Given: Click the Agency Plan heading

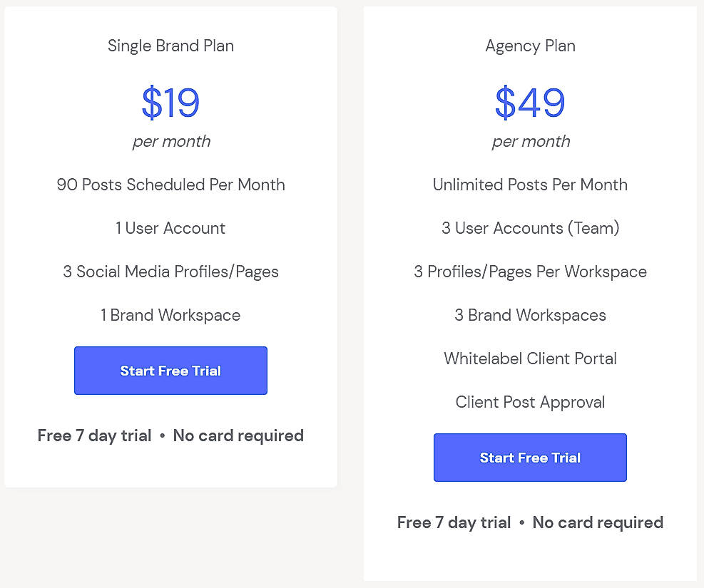Looking at the screenshot, I should click(530, 46).
